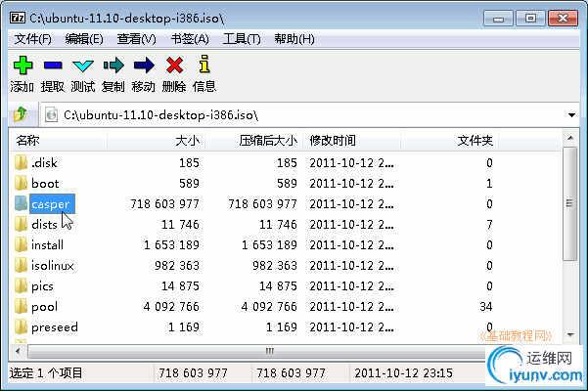
Task: Click the pics folder icon
Action: [21, 286]
